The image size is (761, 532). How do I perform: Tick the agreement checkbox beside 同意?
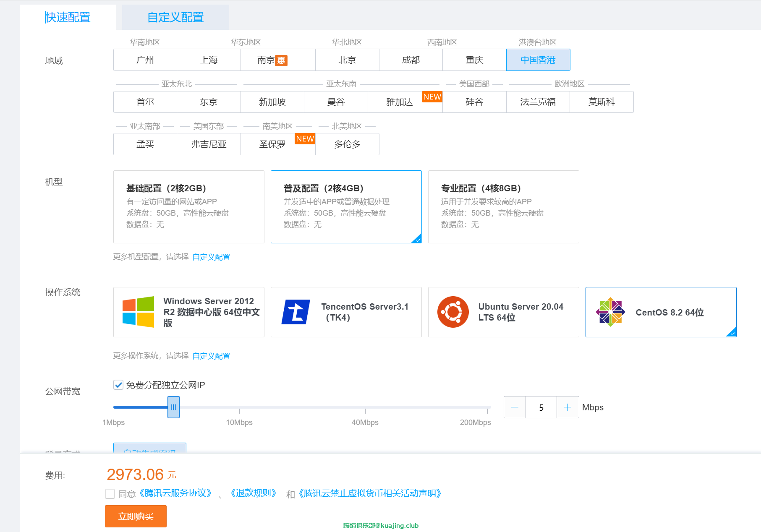coord(110,494)
